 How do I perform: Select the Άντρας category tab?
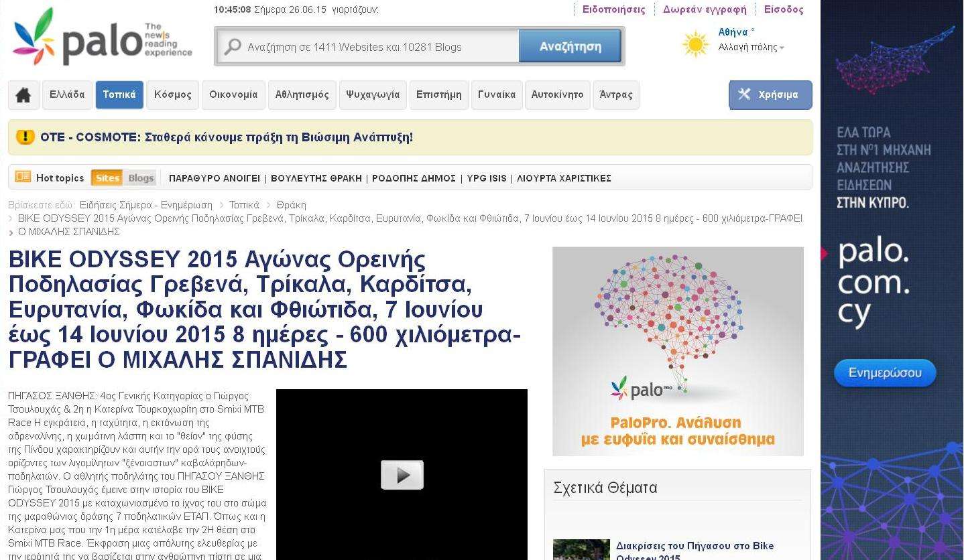point(616,95)
